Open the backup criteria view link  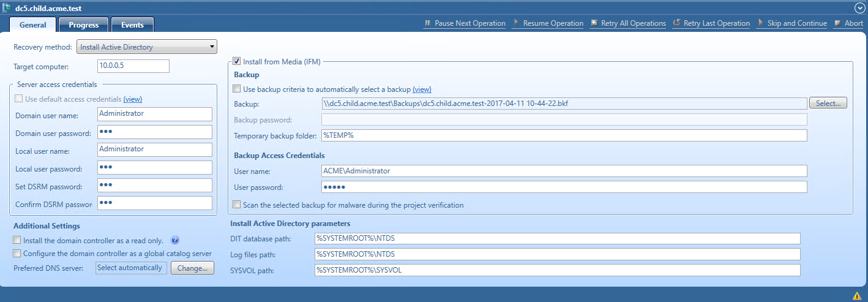click(422, 89)
